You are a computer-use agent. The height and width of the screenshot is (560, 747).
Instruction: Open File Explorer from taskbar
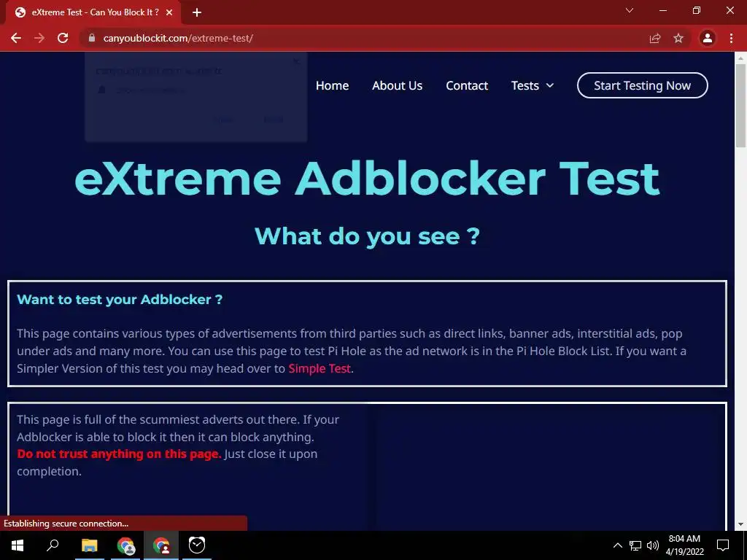point(89,545)
